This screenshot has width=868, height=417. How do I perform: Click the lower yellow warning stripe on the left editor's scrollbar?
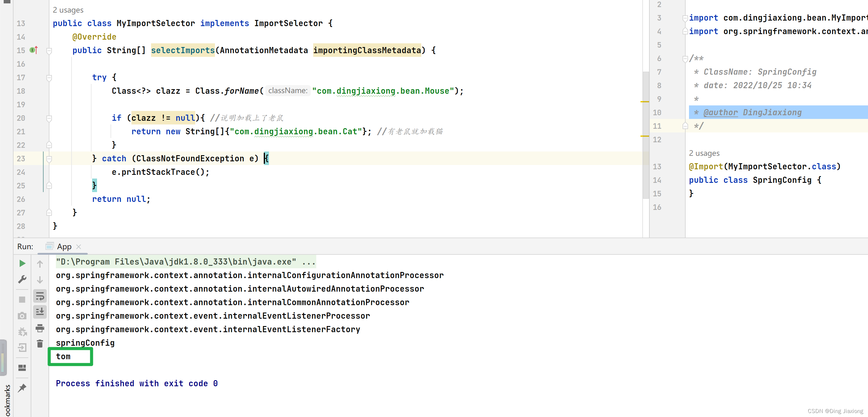[644, 136]
